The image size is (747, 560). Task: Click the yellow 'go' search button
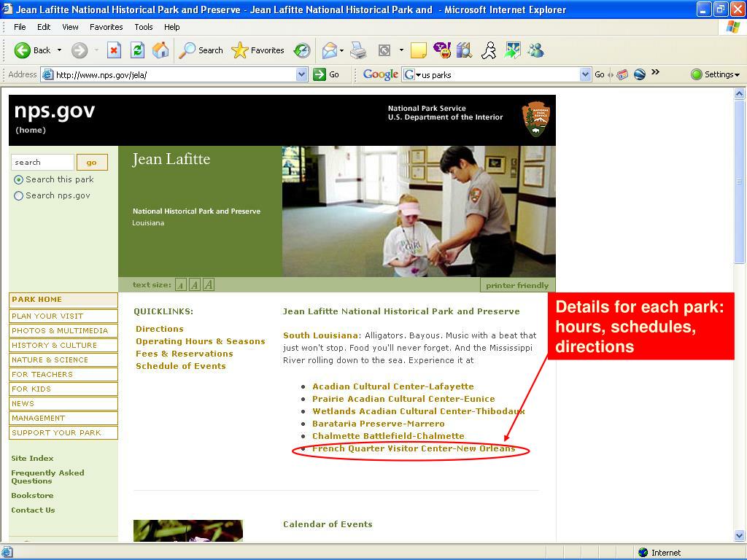92,163
